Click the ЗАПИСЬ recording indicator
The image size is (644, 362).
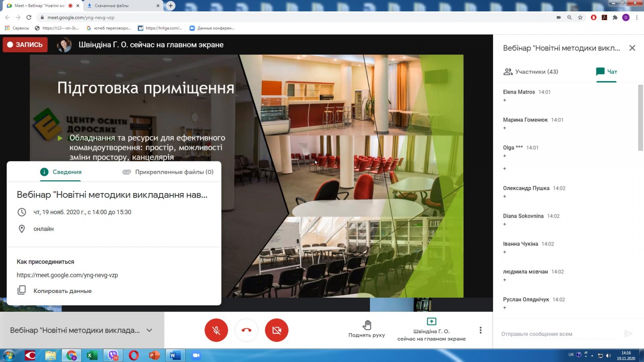[25, 45]
